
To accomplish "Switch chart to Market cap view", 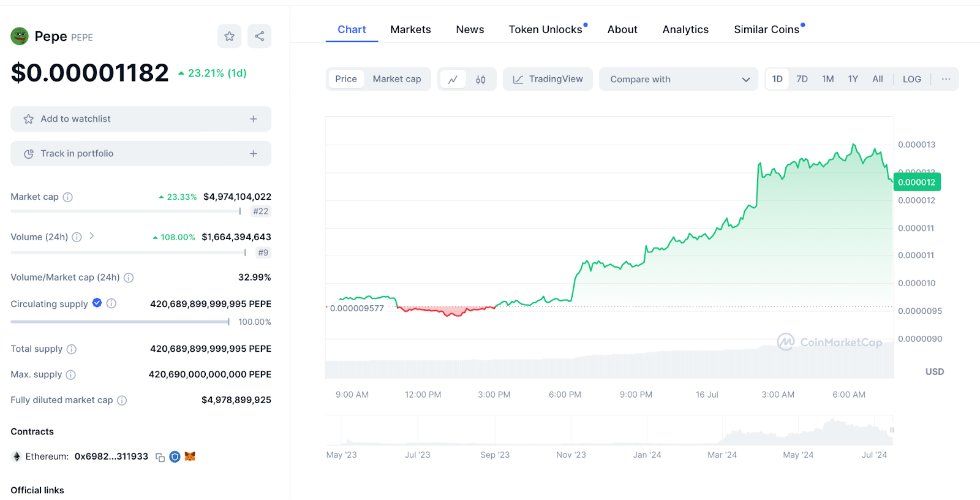I will click(x=397, y=79).
